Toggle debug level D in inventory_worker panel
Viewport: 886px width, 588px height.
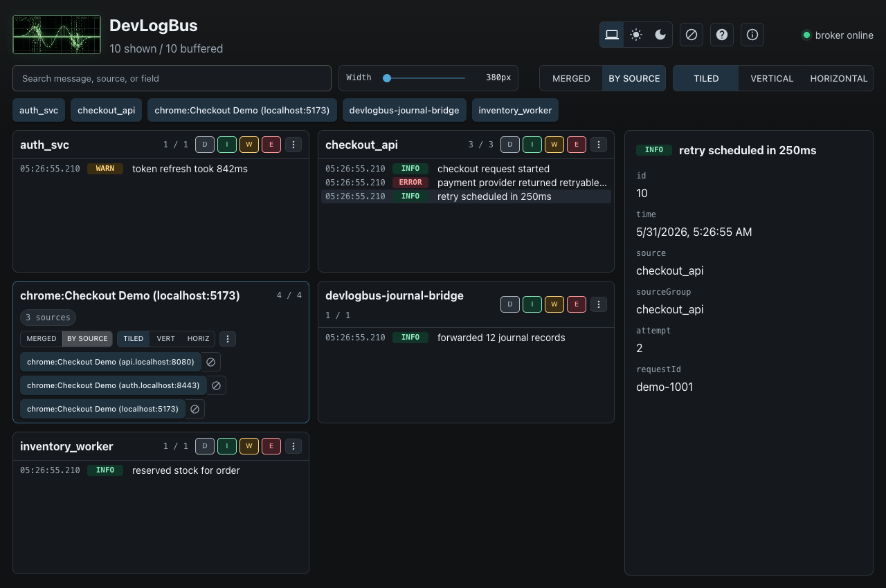click(205, 446)
